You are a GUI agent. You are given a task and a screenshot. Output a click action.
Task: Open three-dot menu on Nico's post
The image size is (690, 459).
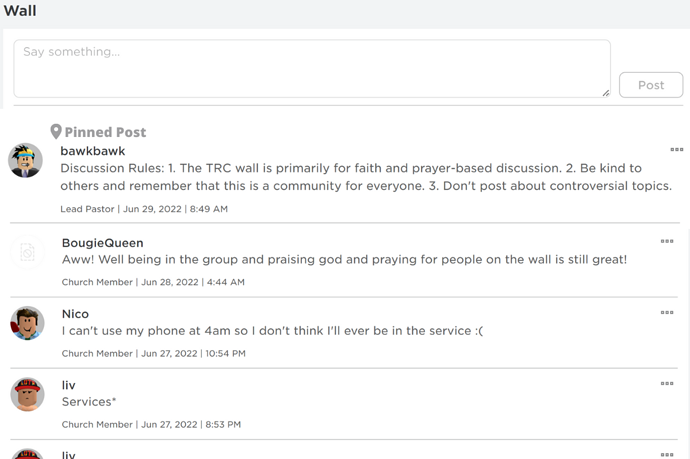click(667, 312)
